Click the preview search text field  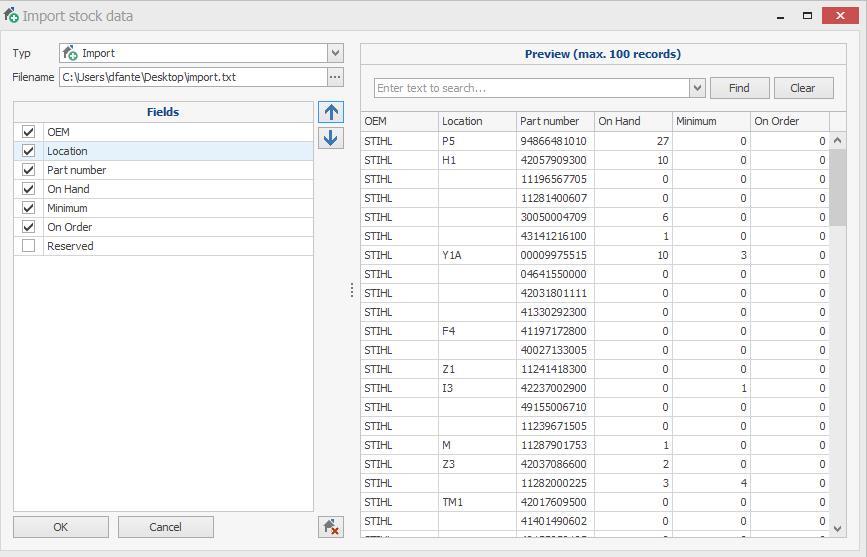pos(531,88)
